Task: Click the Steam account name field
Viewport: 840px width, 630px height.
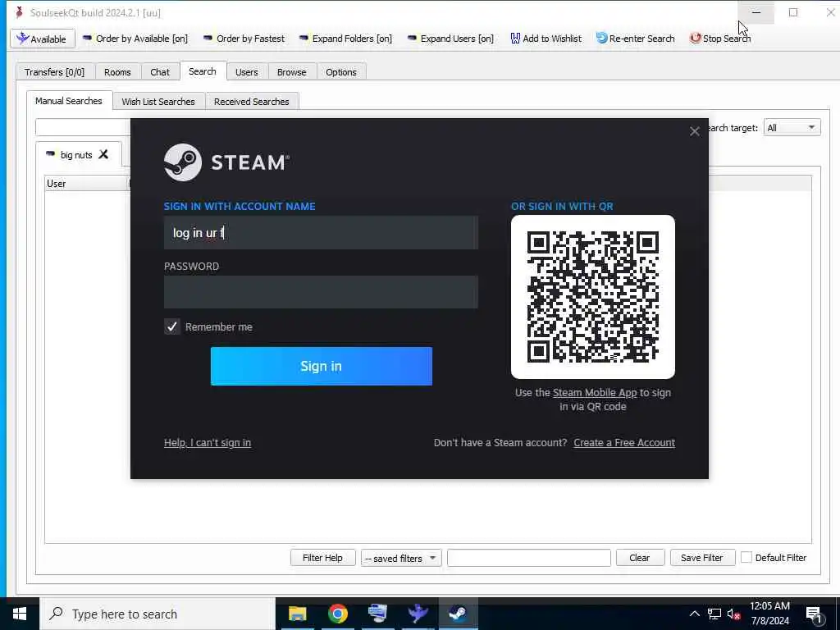Action: tap(321, 232)
